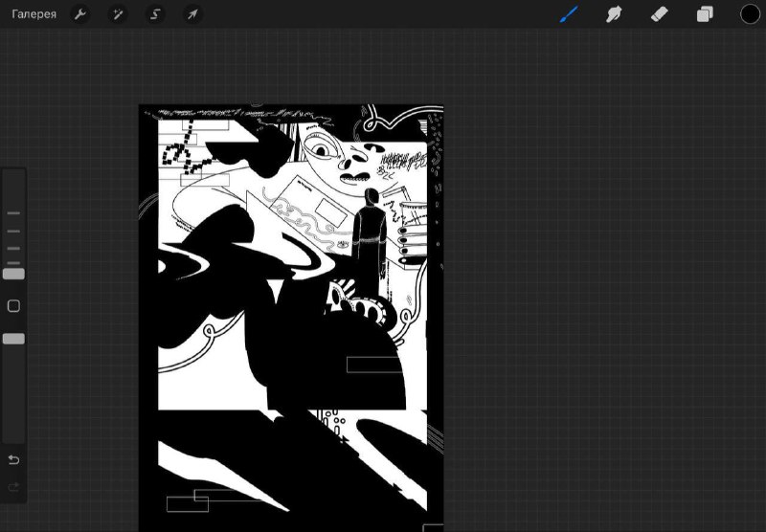Activate the Selection S-shaped tool
The width and height of the screenshot is (766, 532).
click(155, 14)
